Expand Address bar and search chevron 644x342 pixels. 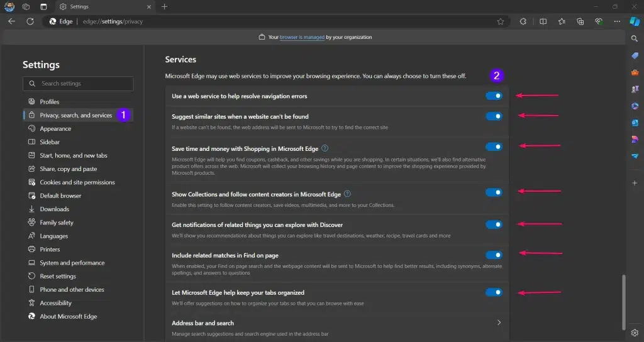[499, 323]
